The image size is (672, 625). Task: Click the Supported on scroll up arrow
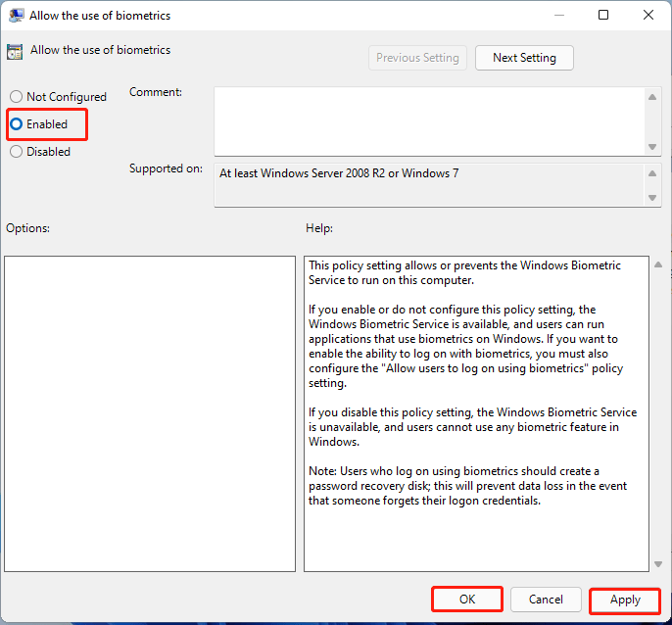(652, 173)
